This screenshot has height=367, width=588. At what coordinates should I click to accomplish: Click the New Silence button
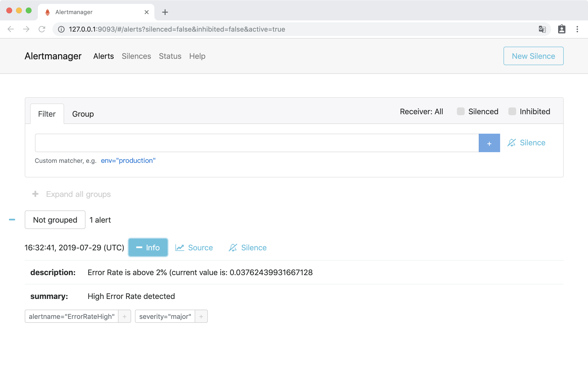click(x=533, y=56)
